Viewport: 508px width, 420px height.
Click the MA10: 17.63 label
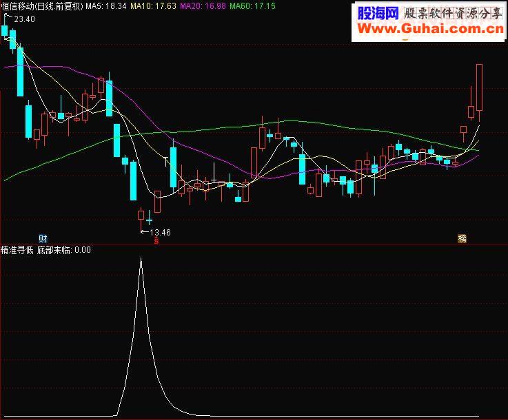[x=153, y=6]
